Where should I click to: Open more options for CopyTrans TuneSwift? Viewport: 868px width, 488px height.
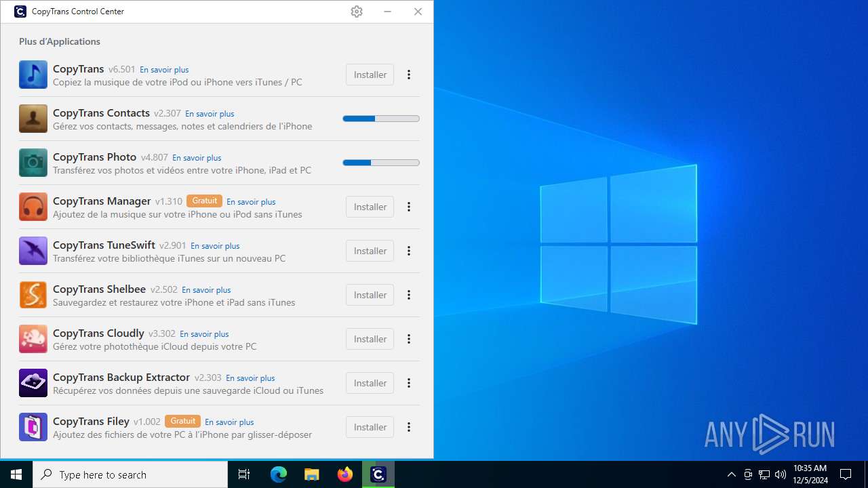point(409,251)
